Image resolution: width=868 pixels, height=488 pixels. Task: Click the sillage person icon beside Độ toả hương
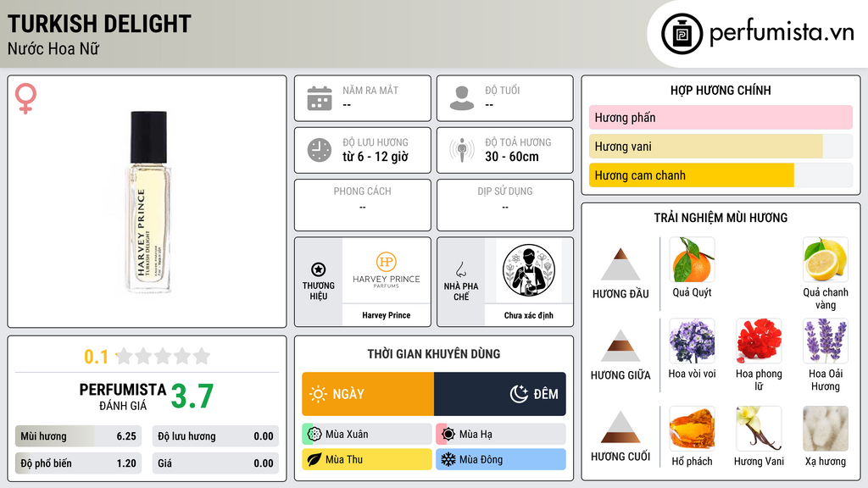462,150
